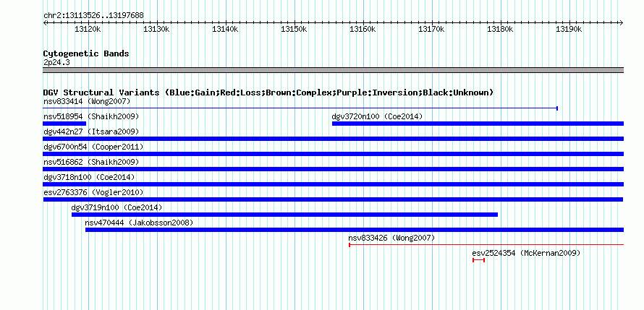Click the 13160k ruler tick label
The height and width of the screenshot is (310, 644).
pos(363,30)
